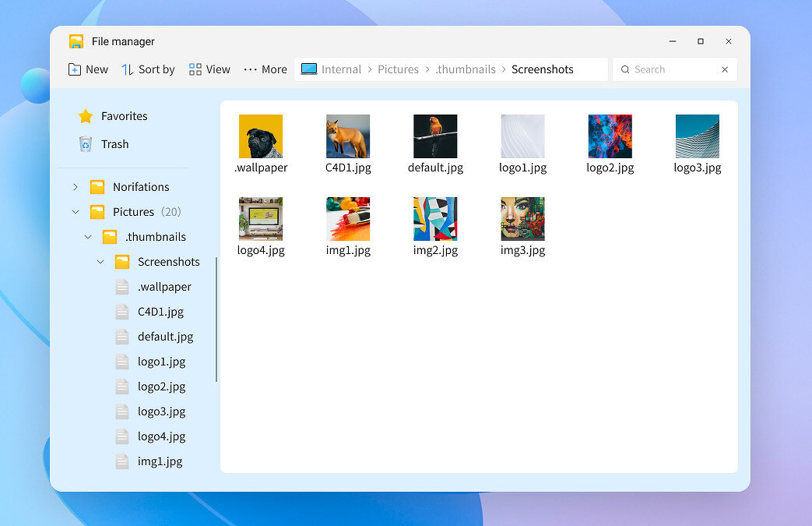Select logo2.jpg in the sidebar
The height and width of the screenshot is (526, 812).
point(162,387)
